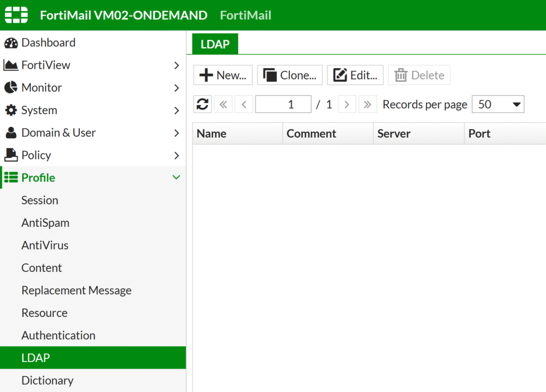
Task: Click the next page arrow button
Action: click(x=347, y=104)
